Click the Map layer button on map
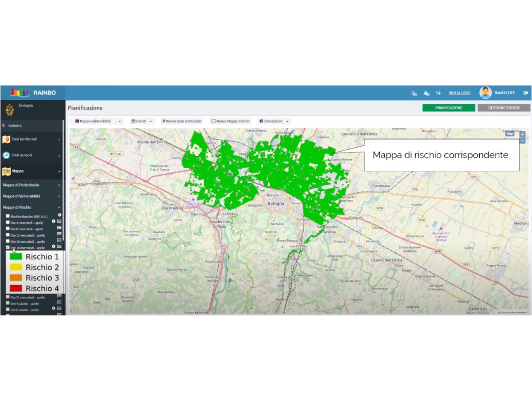The width and height of the screenshot is (532, 399). point(510,134)
